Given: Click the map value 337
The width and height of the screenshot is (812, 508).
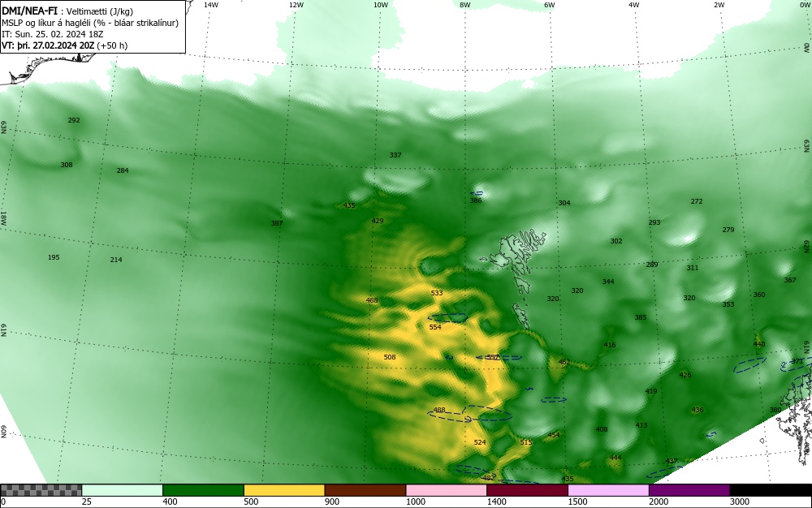Looking at the screenshot, I should [x=395, y=155].
